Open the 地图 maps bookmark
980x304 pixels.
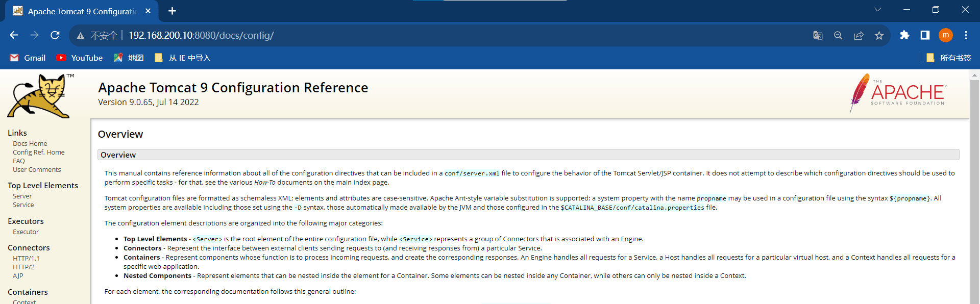pyautogui.click(x=129, y=58)
